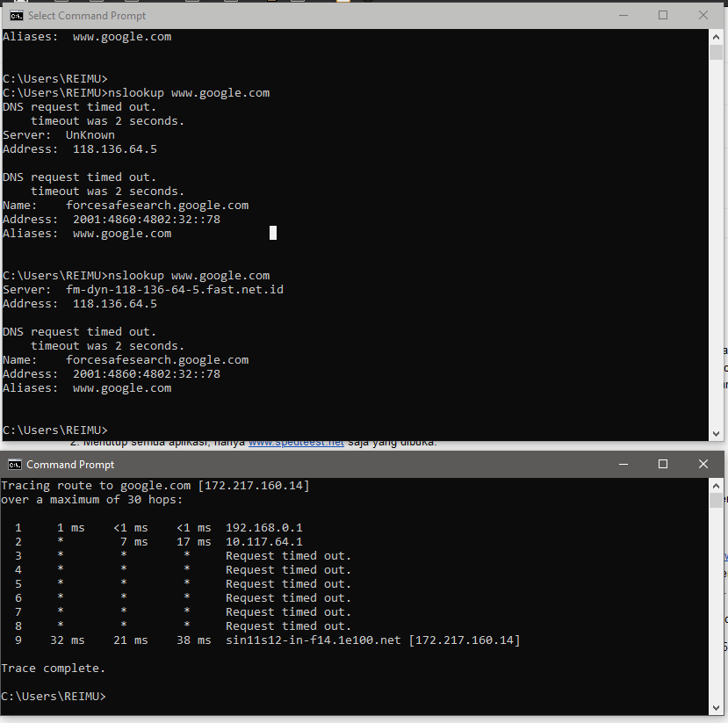This screenshot has width=728, height=723.
Task: Click scroll thumb in nslookup window scrollbar
Action: pos(716,52)
